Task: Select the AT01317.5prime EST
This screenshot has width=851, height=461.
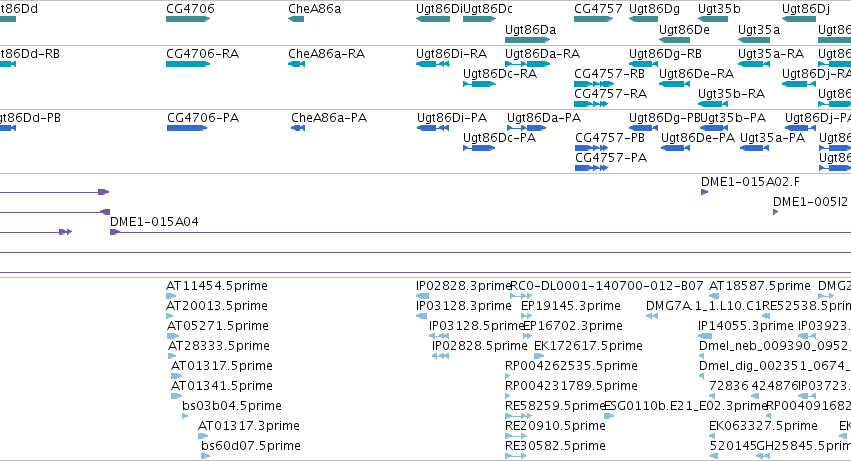Action: 176,376
